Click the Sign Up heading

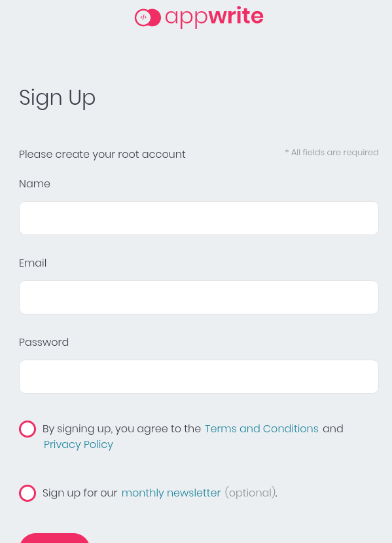[57, 98]
